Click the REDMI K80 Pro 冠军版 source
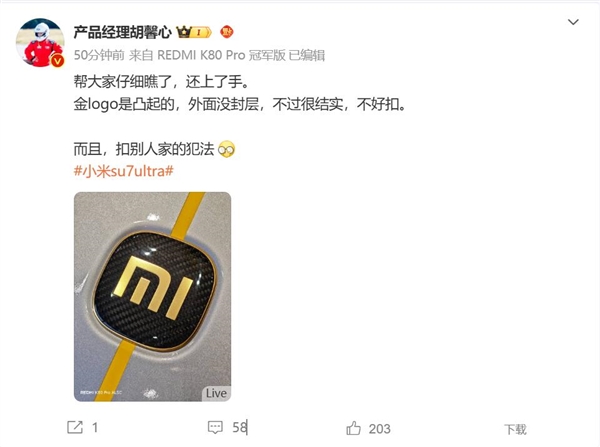Viewport: 600px width, 447px height. (221, 55)
